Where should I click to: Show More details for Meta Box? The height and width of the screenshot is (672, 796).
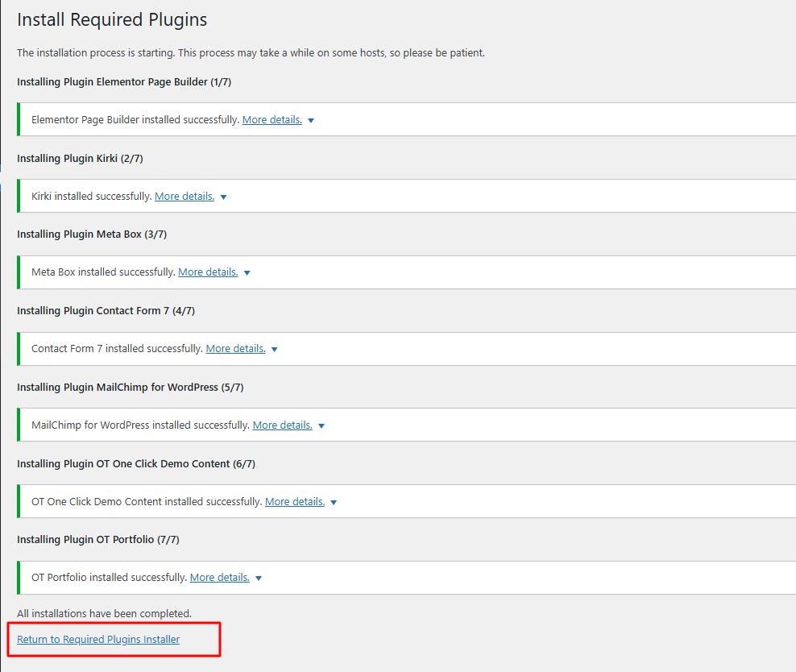coord(208,272)
